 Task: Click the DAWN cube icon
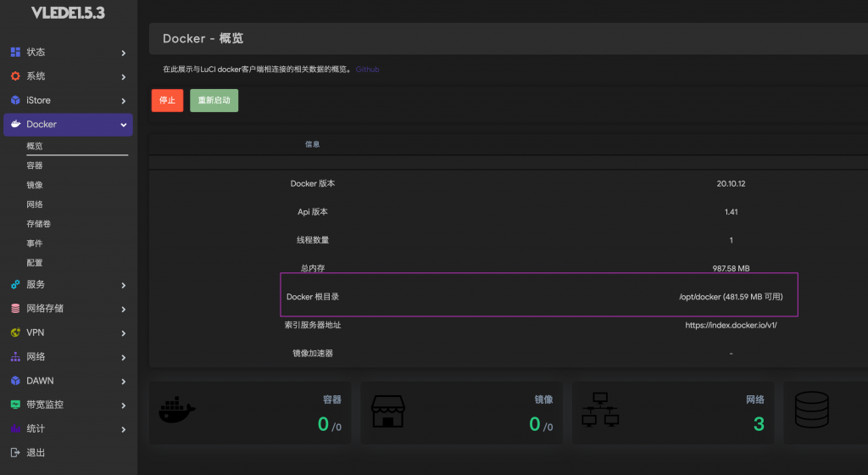15,380
